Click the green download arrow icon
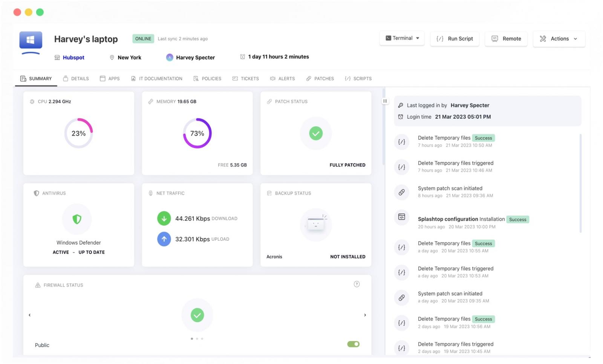603x364 pixels. click(164, 219)
